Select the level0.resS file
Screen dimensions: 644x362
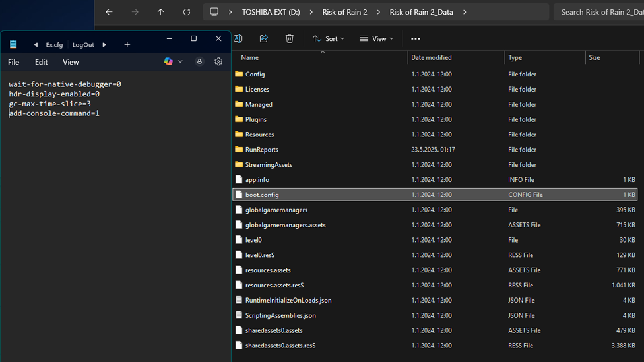(435, 255)
